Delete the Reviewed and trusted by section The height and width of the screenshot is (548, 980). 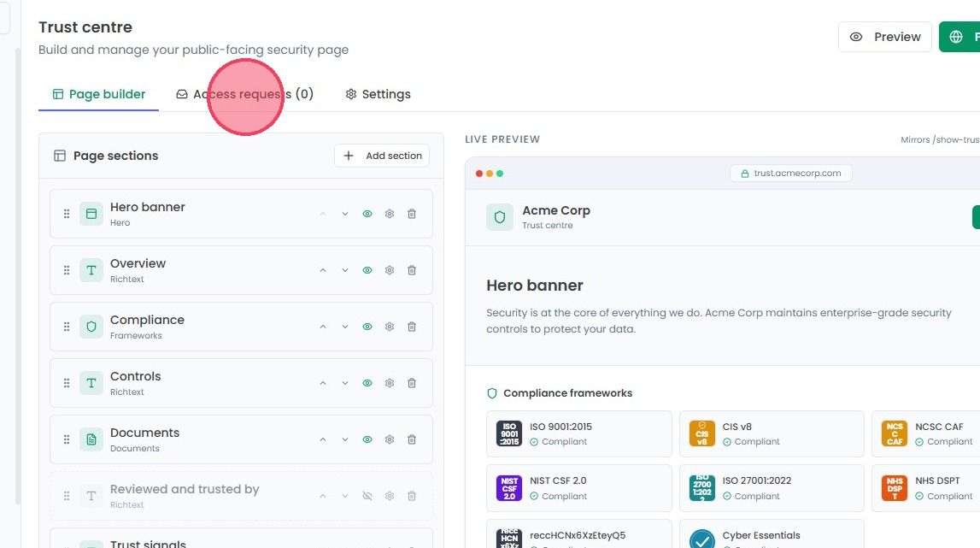412,496
